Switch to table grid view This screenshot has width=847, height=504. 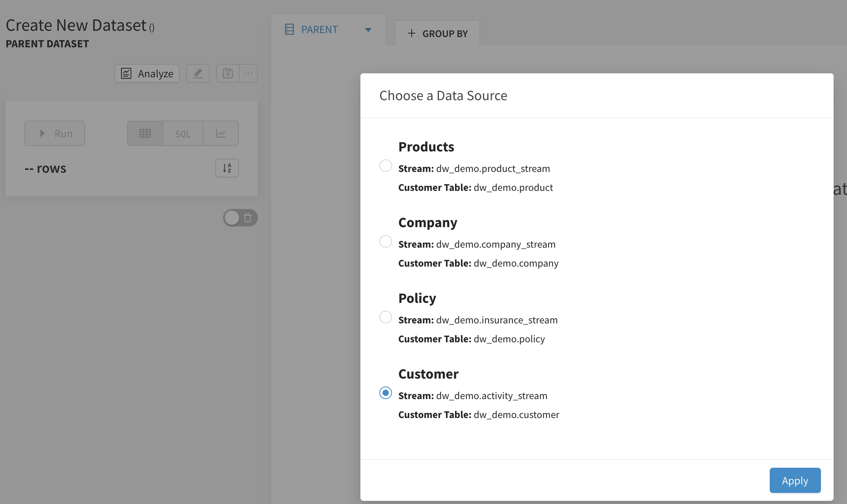coord(145,133)
